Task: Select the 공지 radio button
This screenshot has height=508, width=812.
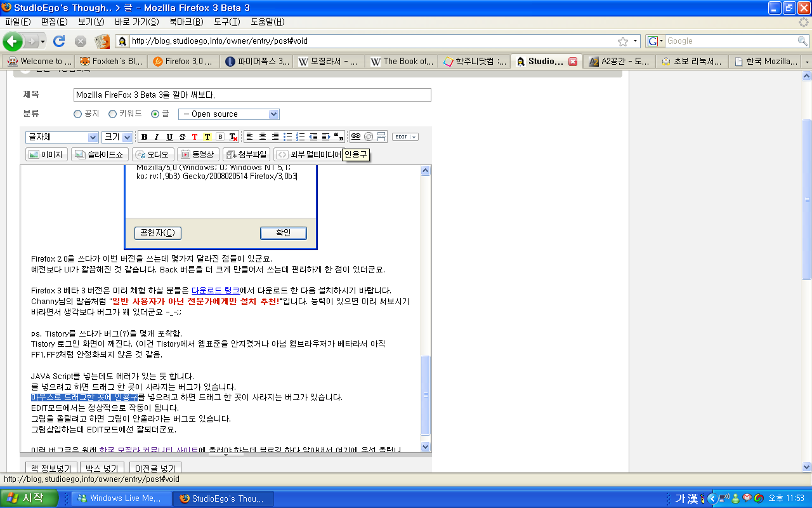Action: tap(78, 114)
